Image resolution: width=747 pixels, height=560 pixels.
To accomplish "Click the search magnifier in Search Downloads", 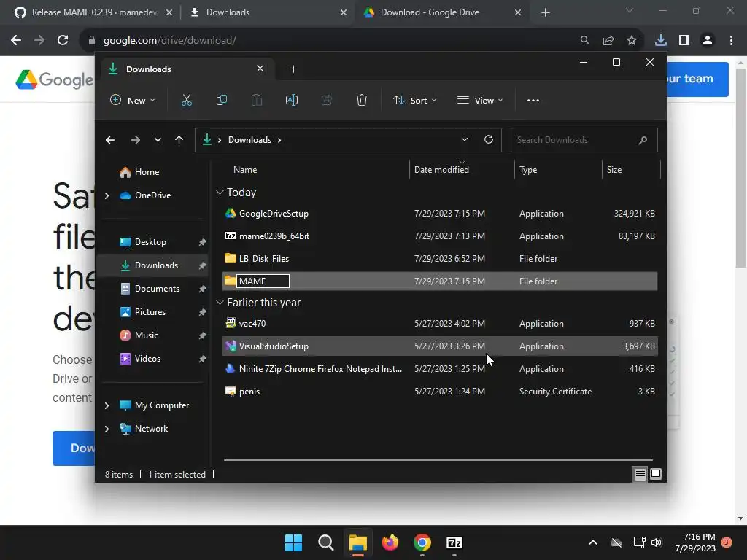I will coord(643,140).
